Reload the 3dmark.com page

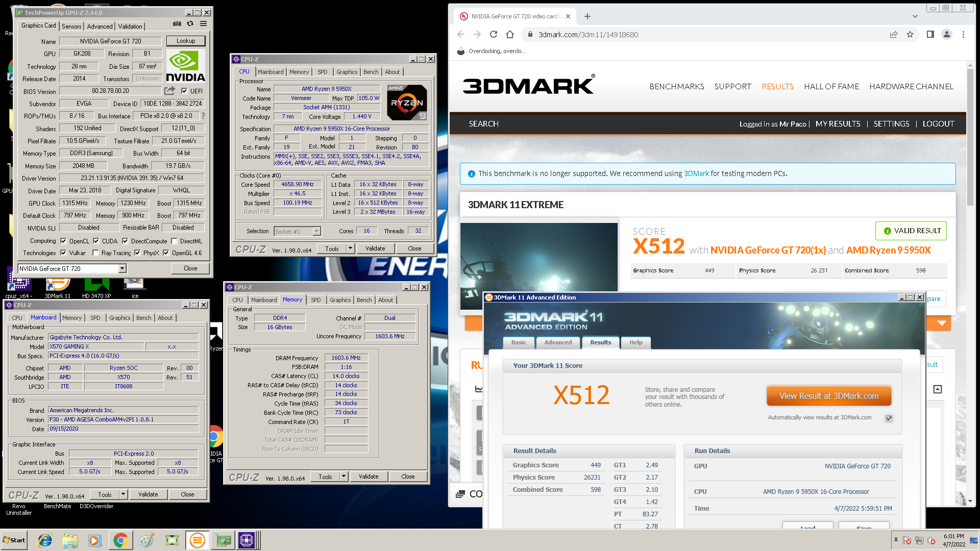pyautogui.click(x=494, y=34)
